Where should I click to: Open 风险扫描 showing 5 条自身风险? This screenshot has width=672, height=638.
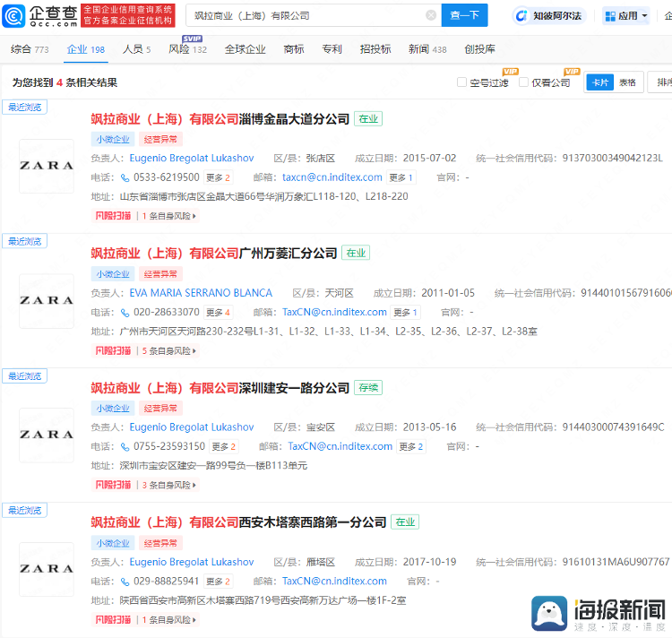click(x=145, y=351)
